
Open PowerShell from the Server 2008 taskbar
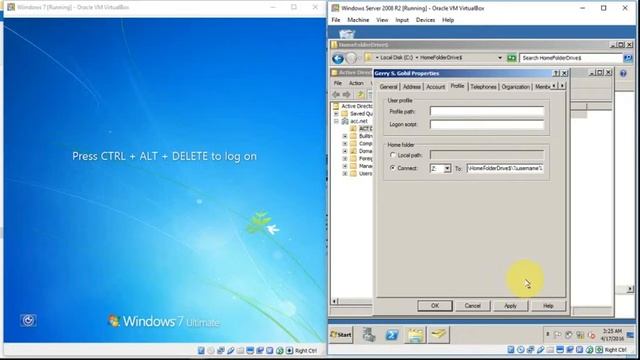pyautogui.click(x=392, y=335)
